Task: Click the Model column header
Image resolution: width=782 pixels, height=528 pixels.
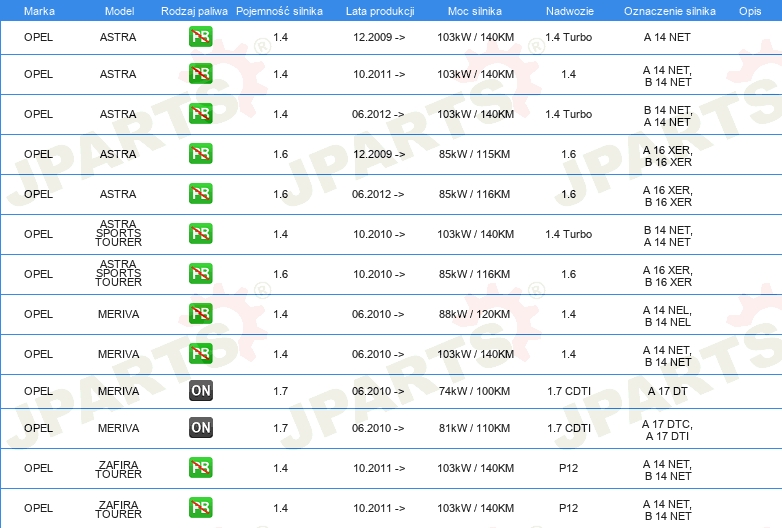Action: coord(119,11)
